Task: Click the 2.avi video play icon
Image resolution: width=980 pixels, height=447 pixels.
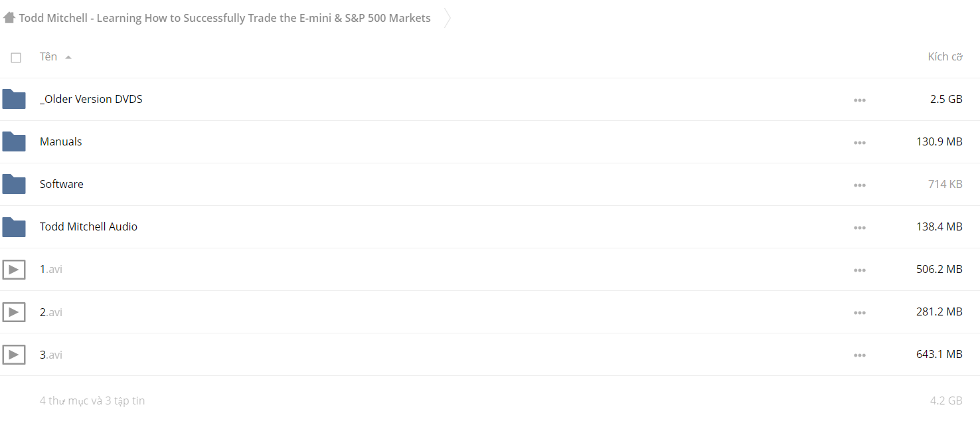Action: coord(14,312)
